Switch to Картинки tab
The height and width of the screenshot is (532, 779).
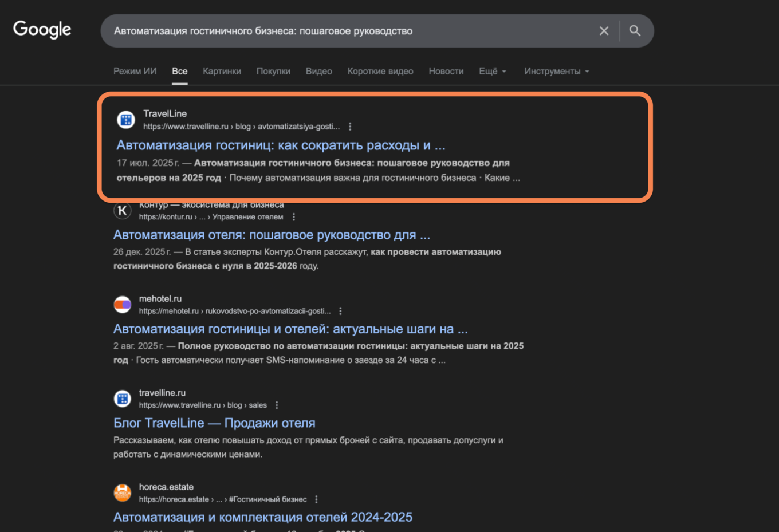tap(222, 71)
